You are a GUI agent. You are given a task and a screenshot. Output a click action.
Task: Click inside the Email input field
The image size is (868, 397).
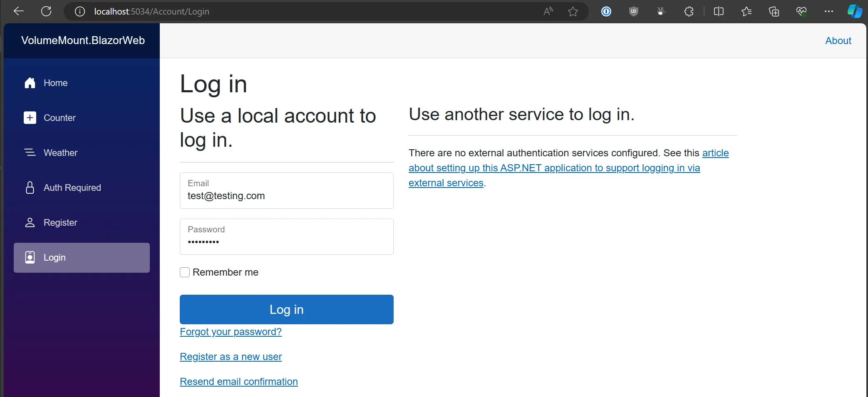(286, 196)
